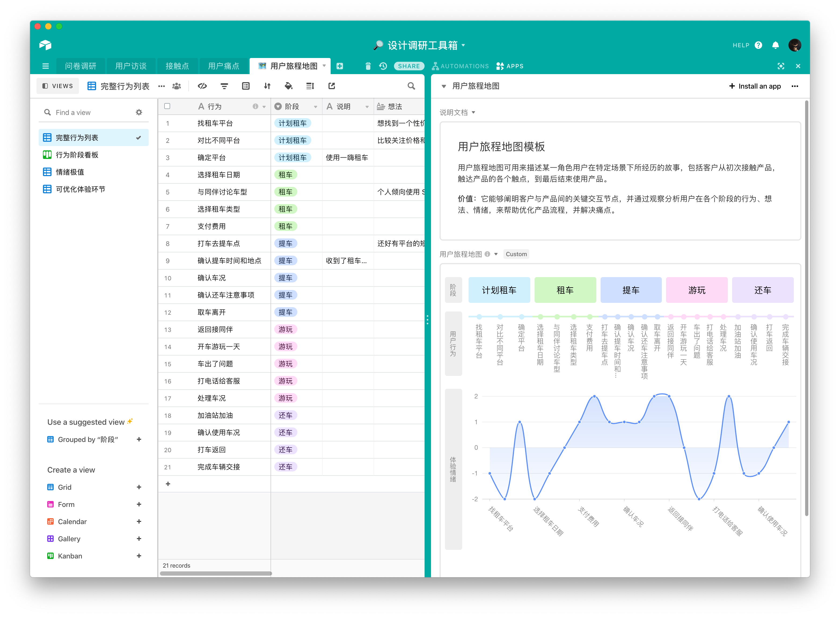Click the hide fields icon in toolbar
840x617 pixels.
202,86
